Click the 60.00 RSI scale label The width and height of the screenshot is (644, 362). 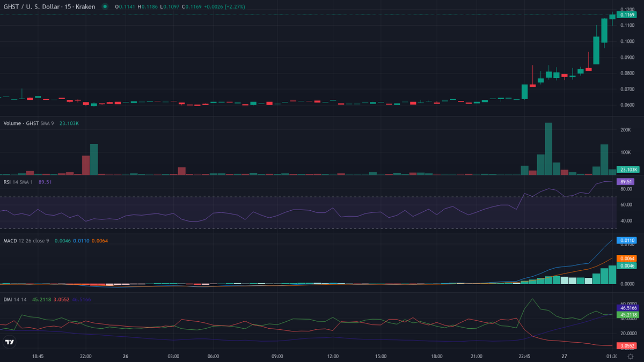pyautogui.click(x=626, y=205)
